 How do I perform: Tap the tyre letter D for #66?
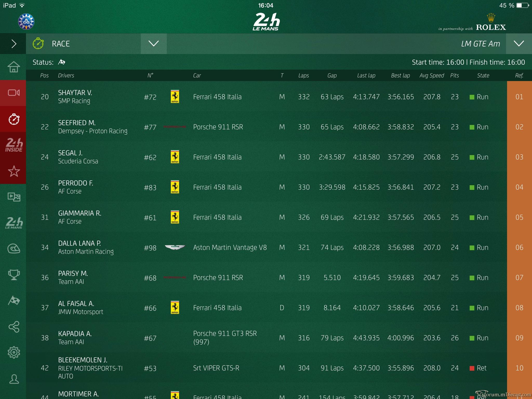coord(282,308)
